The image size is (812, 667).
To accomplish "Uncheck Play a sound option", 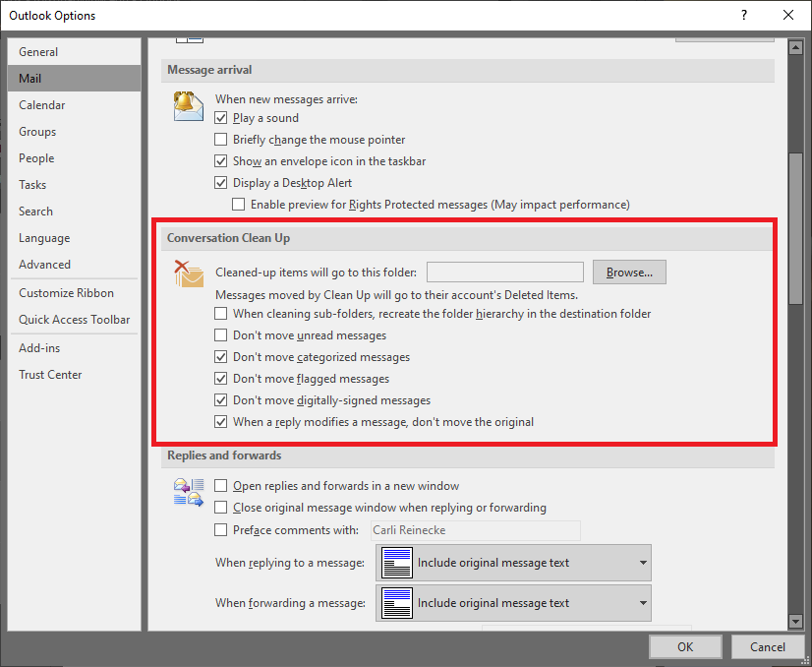I will pyautogui.click(x=221, y=118).
